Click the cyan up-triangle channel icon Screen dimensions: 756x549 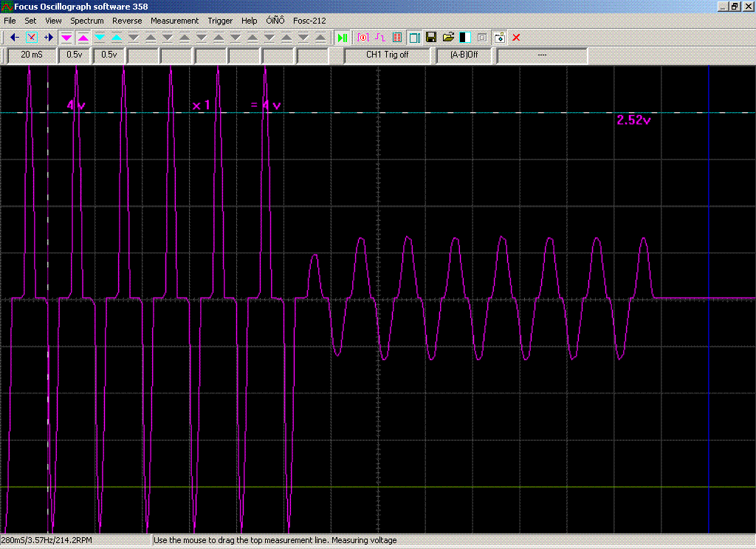click(x=117, y=37)
